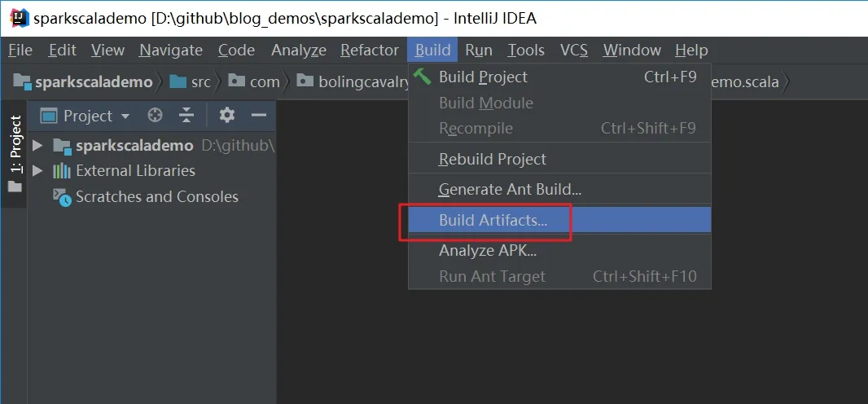Click the External Libraries icon
The width and height of the screenshot is (868, 404).
62,171
